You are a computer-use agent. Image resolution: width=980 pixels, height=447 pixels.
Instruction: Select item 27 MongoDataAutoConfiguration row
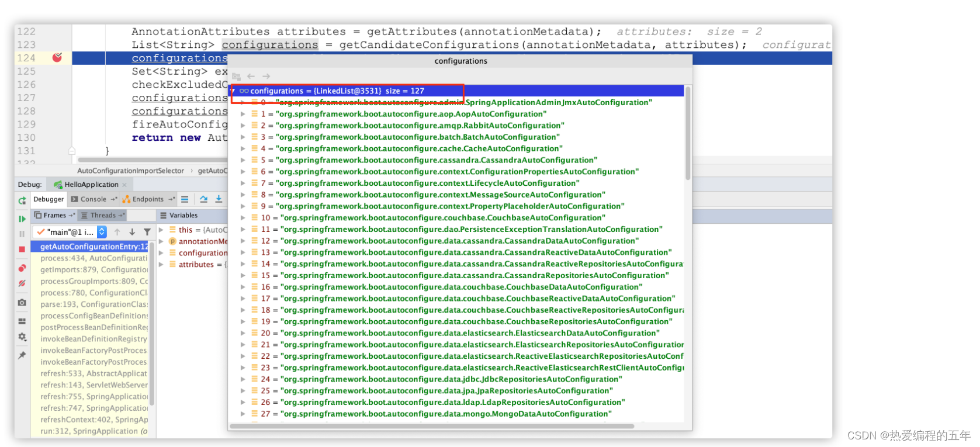456,414
